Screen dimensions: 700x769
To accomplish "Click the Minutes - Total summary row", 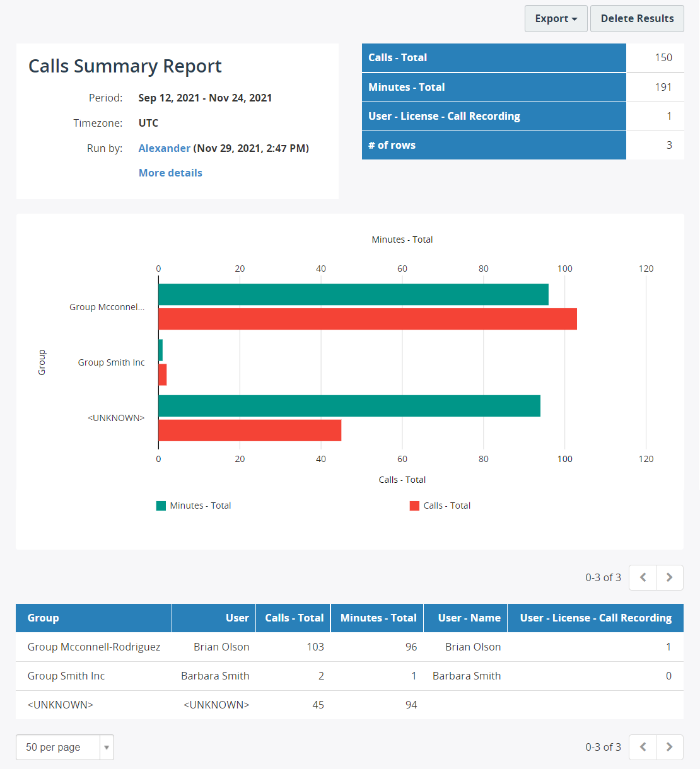I will coord(523,87).
